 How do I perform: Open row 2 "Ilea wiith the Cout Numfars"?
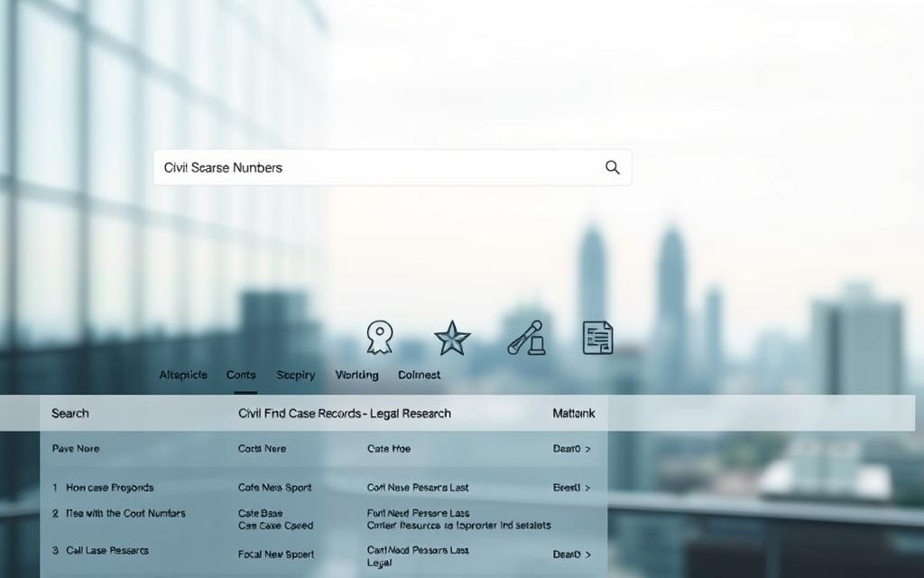pos(125,513)
